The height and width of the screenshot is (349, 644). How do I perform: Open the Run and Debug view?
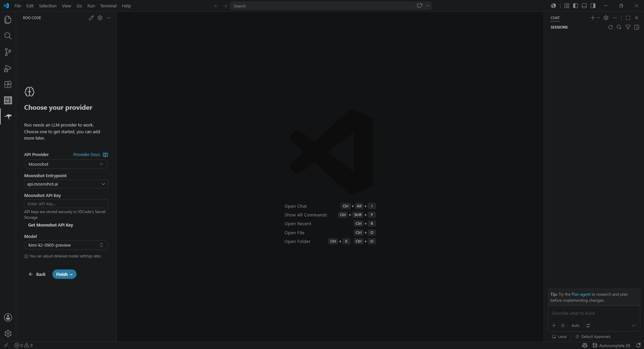coord(8,68)
